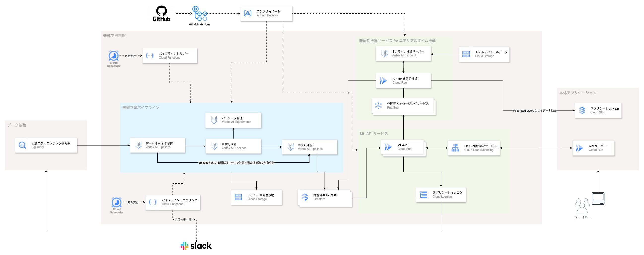Select the モデル・中間生成物 label

coord(261,195)
